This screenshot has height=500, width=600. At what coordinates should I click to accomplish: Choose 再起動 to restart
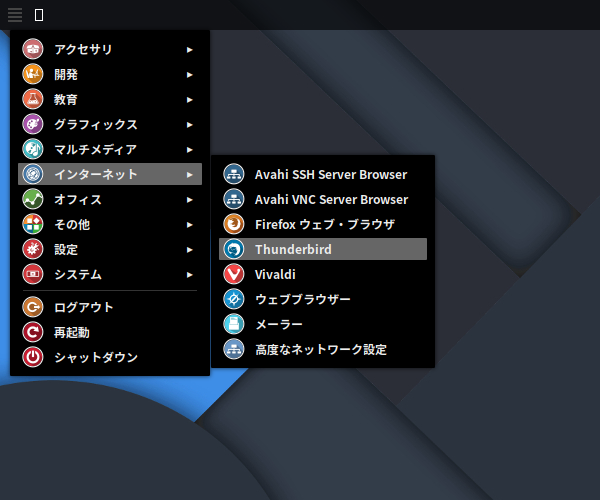pyautogui.click(x=110, y=332)
